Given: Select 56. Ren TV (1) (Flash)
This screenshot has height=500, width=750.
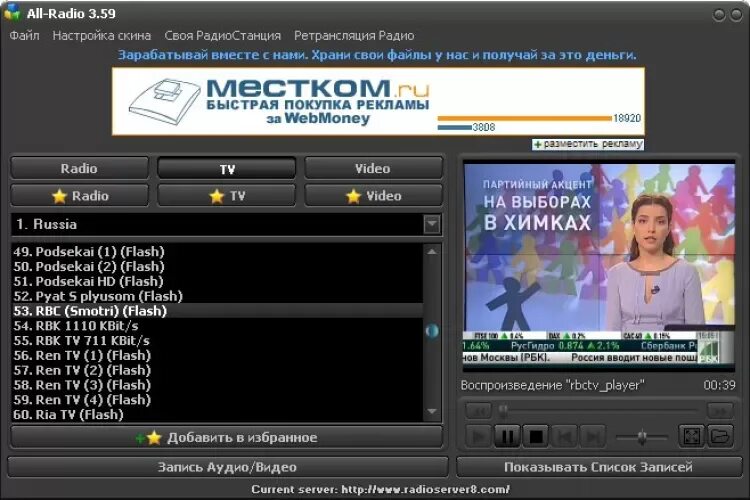Looking at the screenshot, I should 217,356.
